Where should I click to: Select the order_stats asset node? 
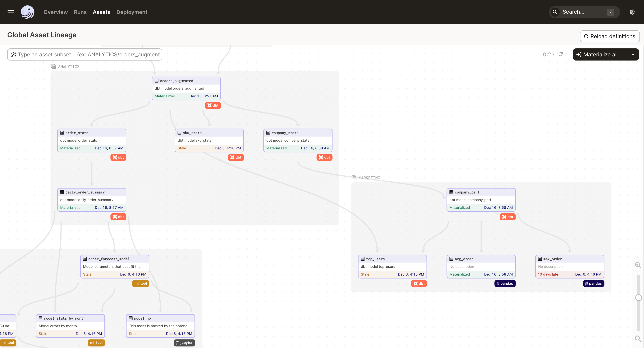[92, 141]
